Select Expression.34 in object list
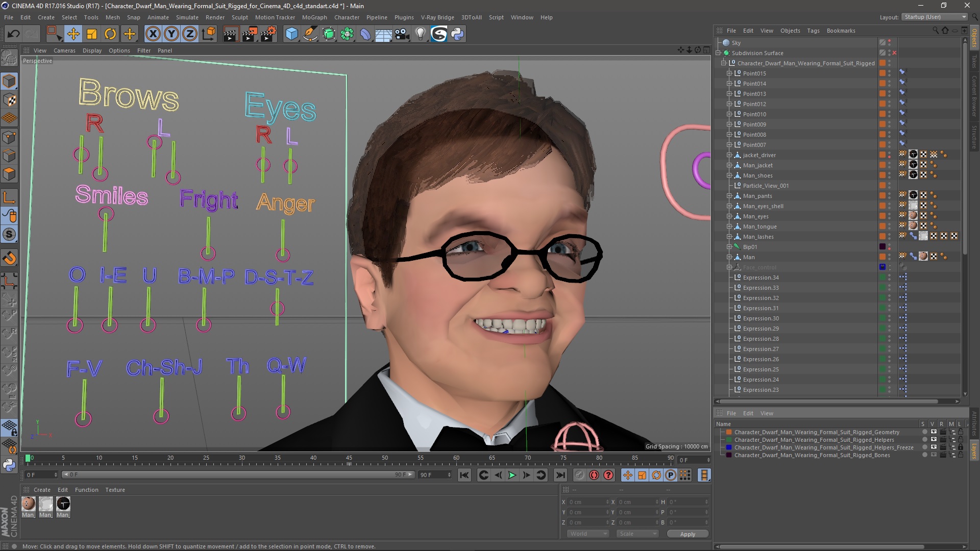 coord(761,278)
